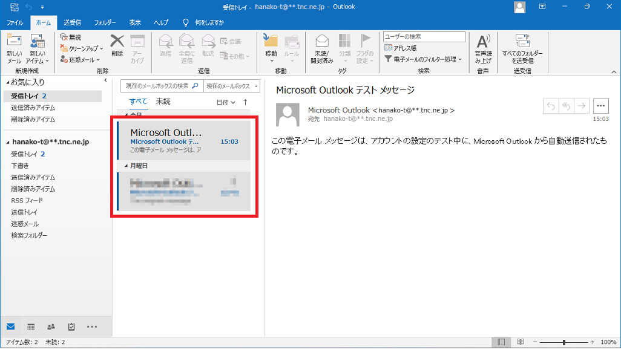This screenshot has height=364, width=621.
Task: Click the user search (ユーザーの検索) field
Action: click(x=424, y=37)
